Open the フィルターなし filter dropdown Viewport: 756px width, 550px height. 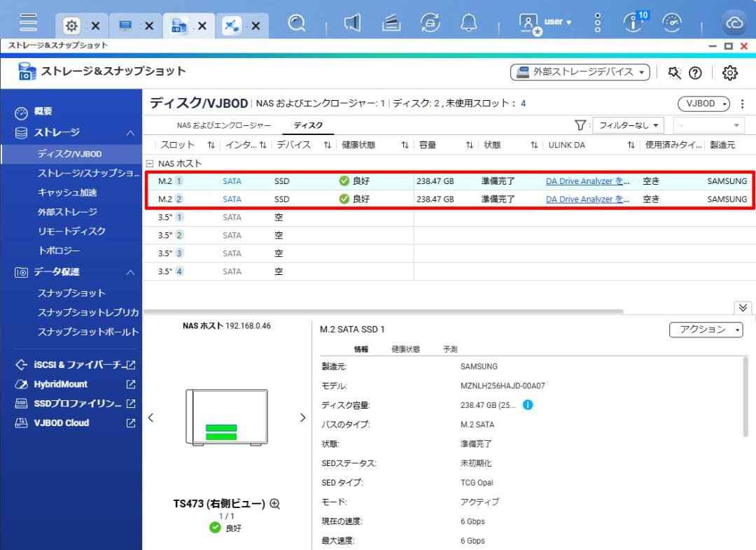click(628, 125)
